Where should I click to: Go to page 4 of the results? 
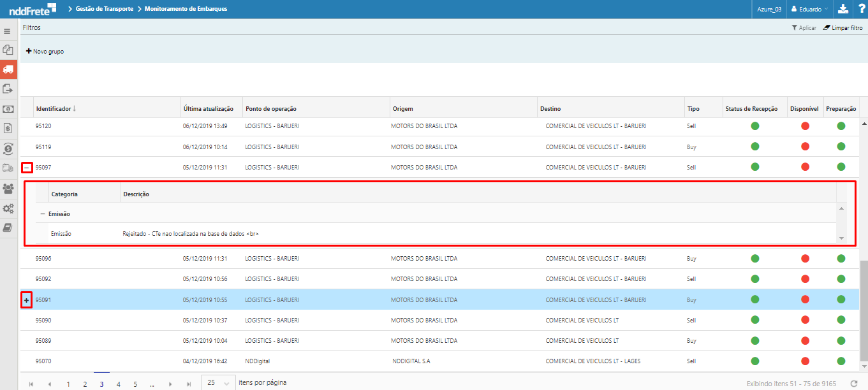(x=118, y=384)
